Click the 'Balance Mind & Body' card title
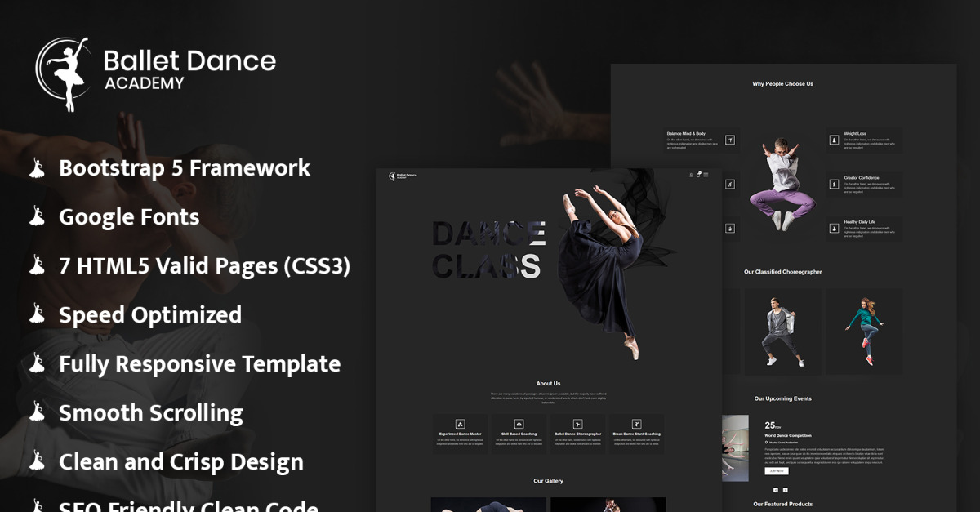This screenshot has width=980, height=512. (686, 134)
